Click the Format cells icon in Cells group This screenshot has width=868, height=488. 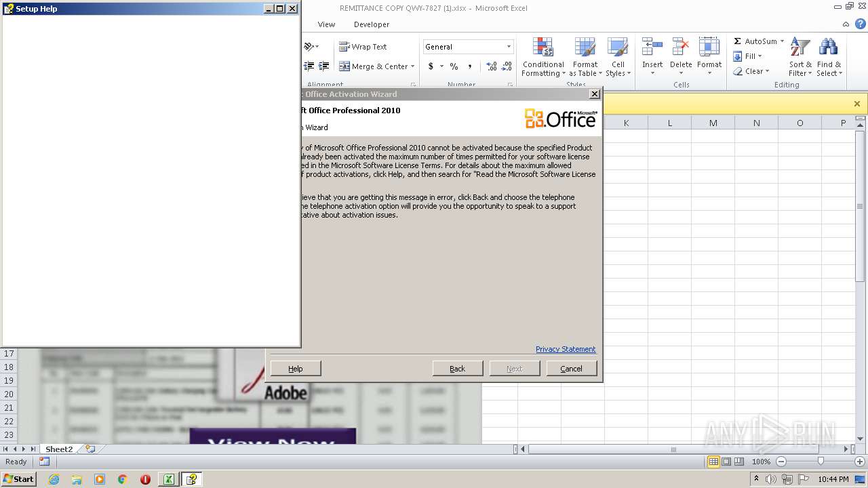tap(709, 47)
